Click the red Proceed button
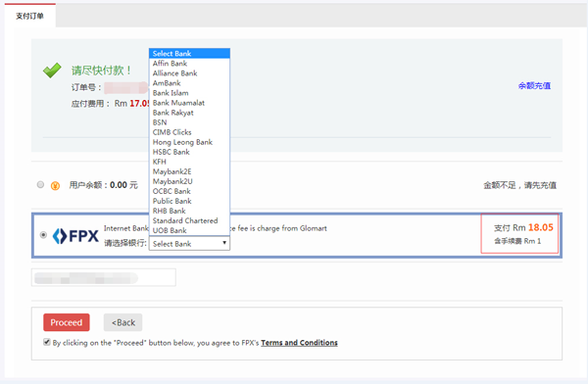This screenshot has width=588, height=384. pos(67,322)
